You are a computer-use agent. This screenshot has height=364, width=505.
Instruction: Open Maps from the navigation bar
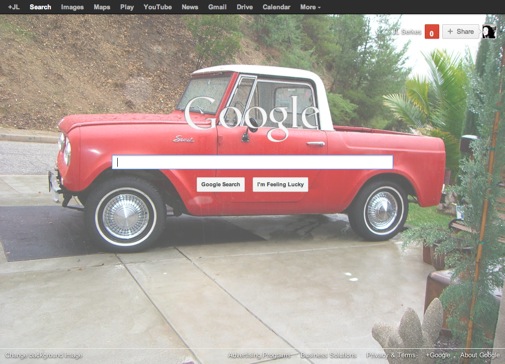pyautogui.click(x=102, y=7)
